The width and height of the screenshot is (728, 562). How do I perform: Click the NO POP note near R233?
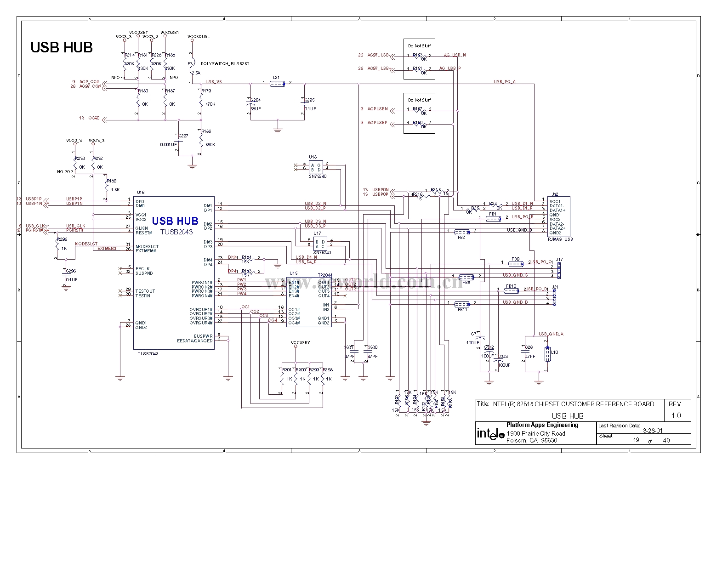click(x=65, y=171)
